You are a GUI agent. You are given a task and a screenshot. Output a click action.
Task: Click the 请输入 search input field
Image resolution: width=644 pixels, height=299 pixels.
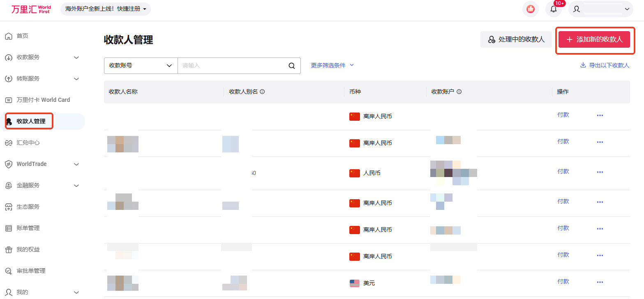232,66
